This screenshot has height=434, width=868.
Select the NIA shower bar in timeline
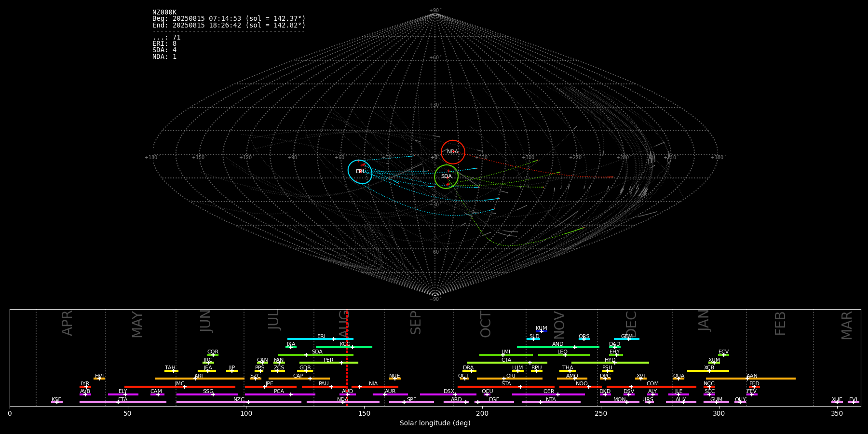(375, 386)
